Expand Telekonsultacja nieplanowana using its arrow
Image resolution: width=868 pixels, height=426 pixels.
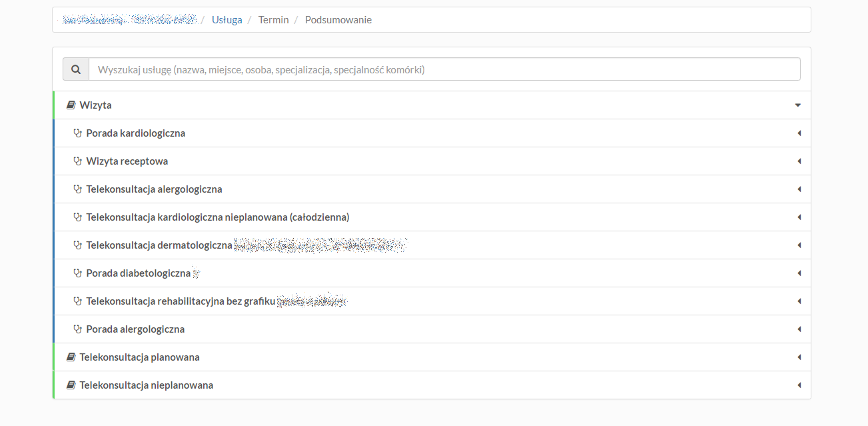tap(798, 385)
